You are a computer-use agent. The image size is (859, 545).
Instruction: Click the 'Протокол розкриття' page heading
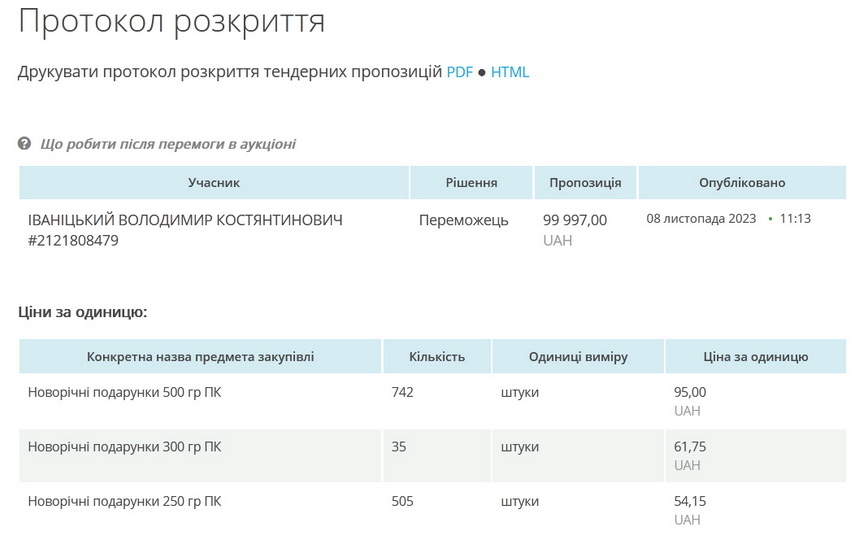172,21
